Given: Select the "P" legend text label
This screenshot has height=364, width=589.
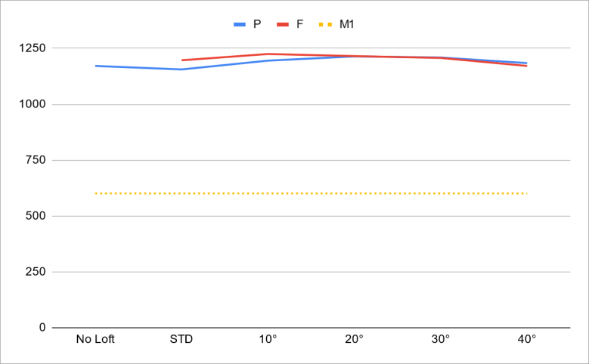Looking at the screenshot, I should [257, 25].
